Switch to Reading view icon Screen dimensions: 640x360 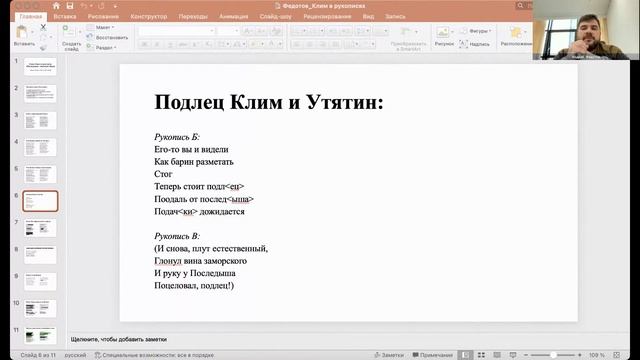click(497, 355)
